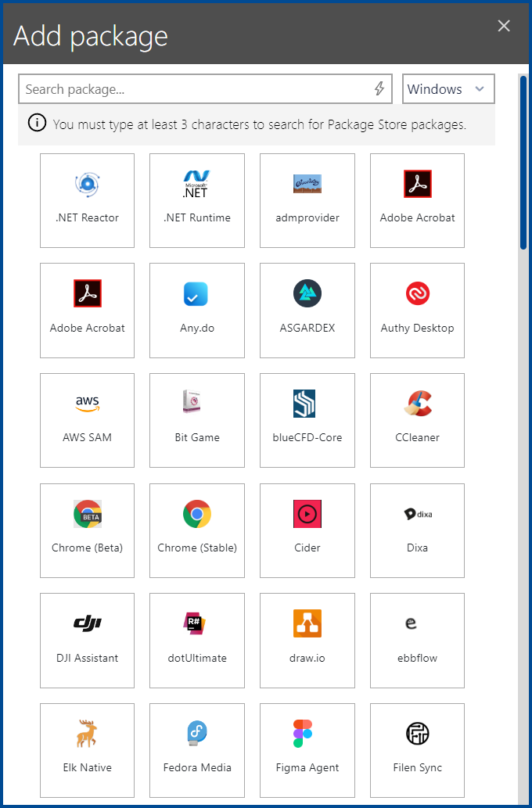The image size is (532, 808).
Task: Choose the Figma Agent package icon
Action: point(307,734)
